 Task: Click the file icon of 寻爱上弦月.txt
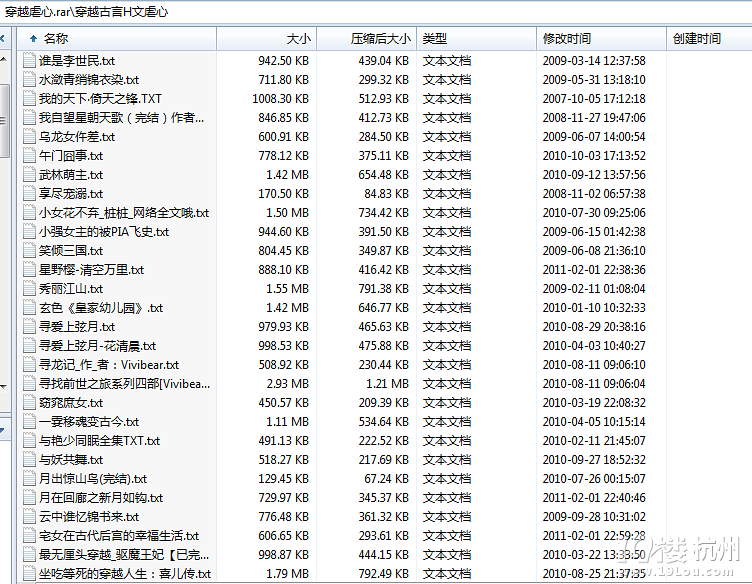[x=29, y=327]
